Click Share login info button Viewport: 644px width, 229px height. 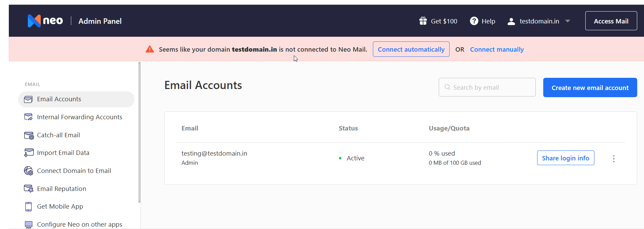[x=566, y=158]
